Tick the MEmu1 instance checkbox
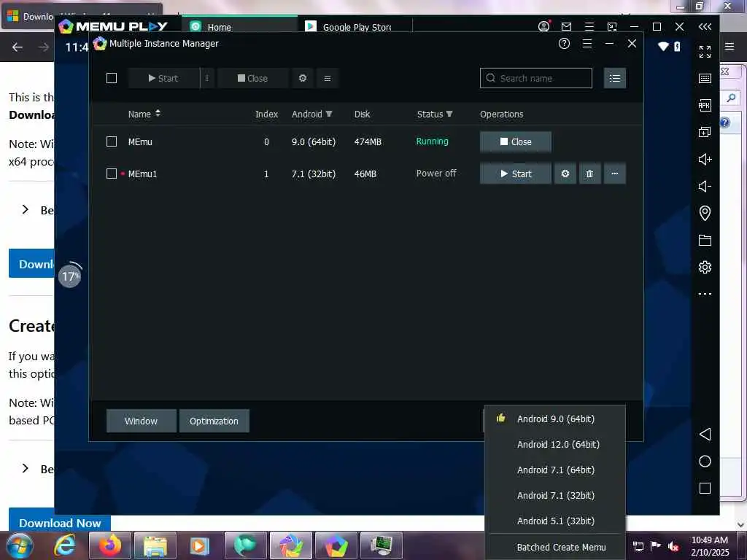 [x=112, y=174]
